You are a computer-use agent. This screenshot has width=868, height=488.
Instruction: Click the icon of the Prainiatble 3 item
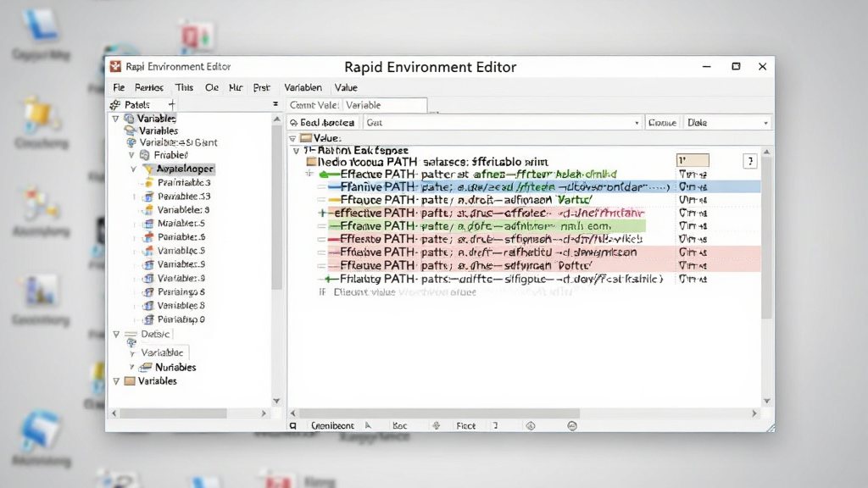coord(148,183)
